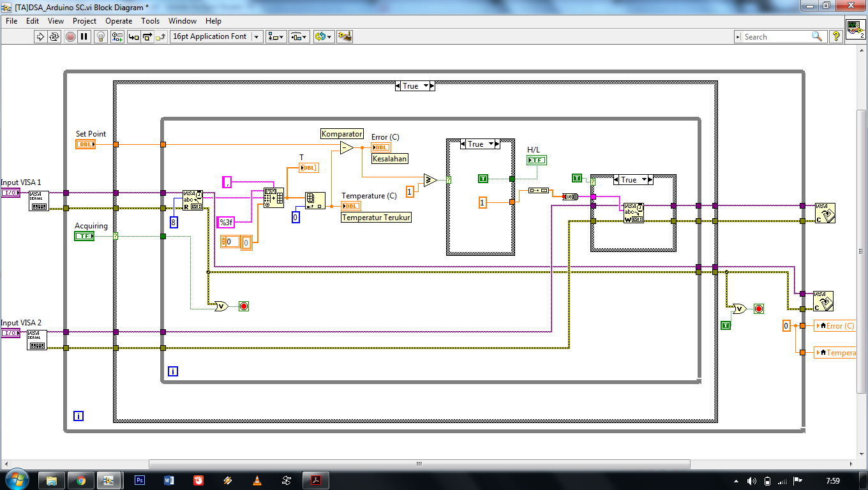Image resolution: width=868 pixels, height=490 pixels.
Task: Select the lower VISA Close node
Action: coord(823,301)
